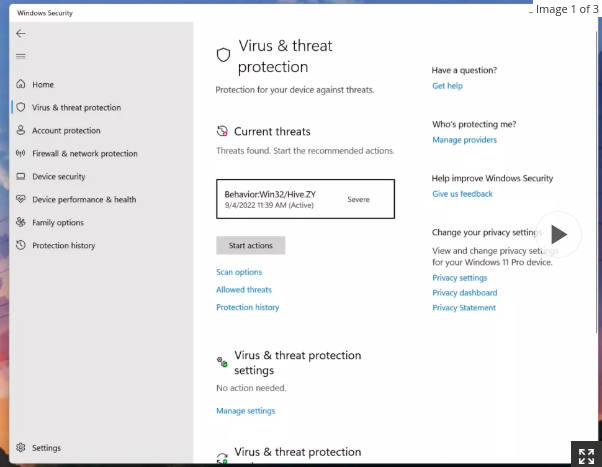The width and height of the screenshot is (602, 467).
Task: Click the fullscreen expand icon in the corner
Action: (586, 456)
